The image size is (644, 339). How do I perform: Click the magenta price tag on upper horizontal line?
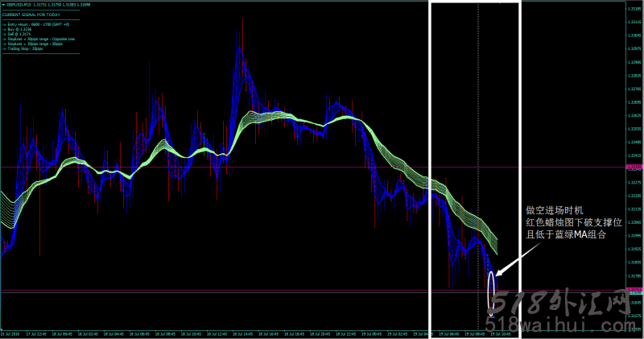[634, 167]
